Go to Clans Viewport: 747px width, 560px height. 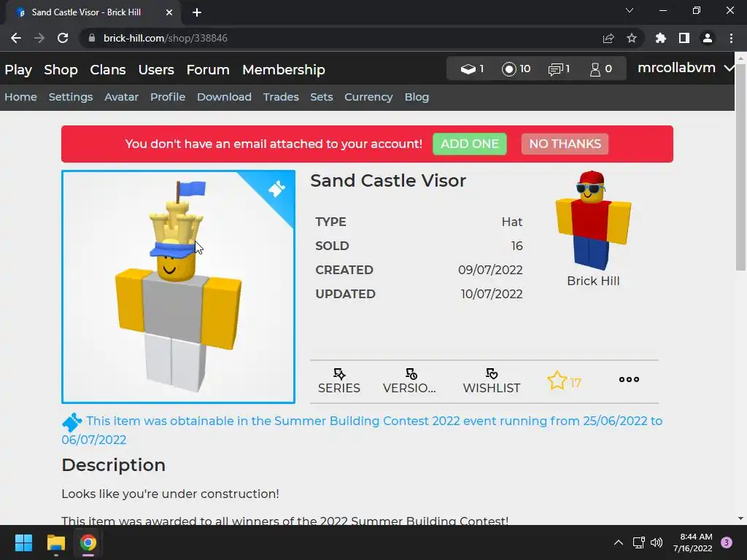pos(108,70)
